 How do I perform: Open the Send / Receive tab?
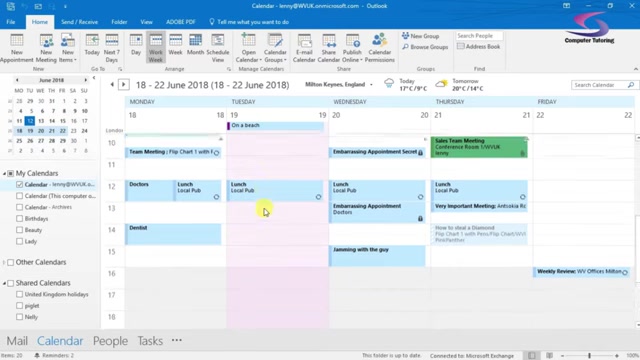click(x=79, y=22)
